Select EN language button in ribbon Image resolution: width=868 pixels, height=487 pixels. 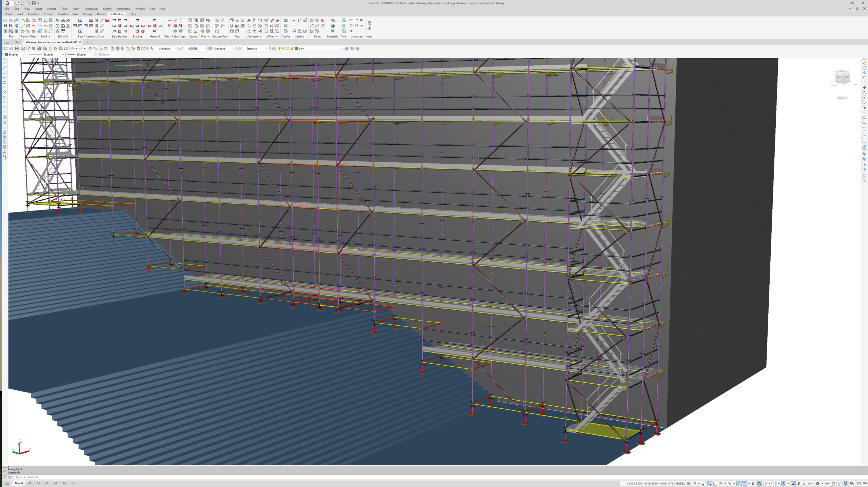pos(351,20)
